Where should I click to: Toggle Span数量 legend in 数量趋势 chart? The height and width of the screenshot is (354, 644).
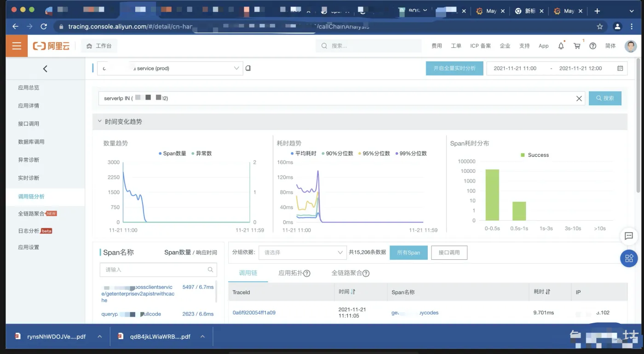[x=172, y=154]
